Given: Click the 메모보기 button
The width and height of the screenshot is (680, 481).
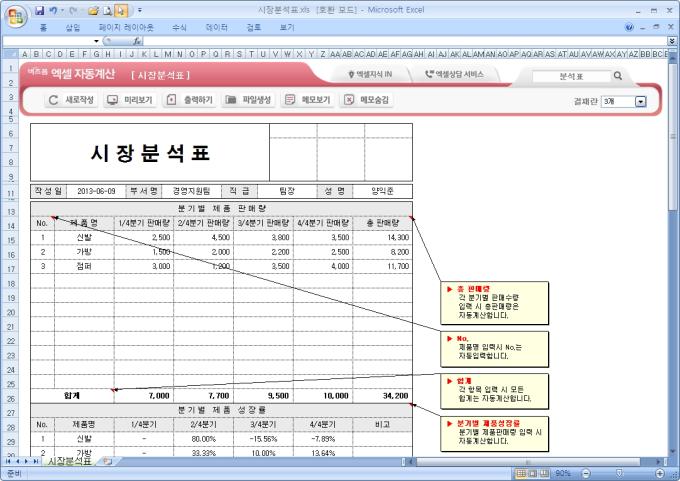Looking at the screenshot, I should coord(307,100).
